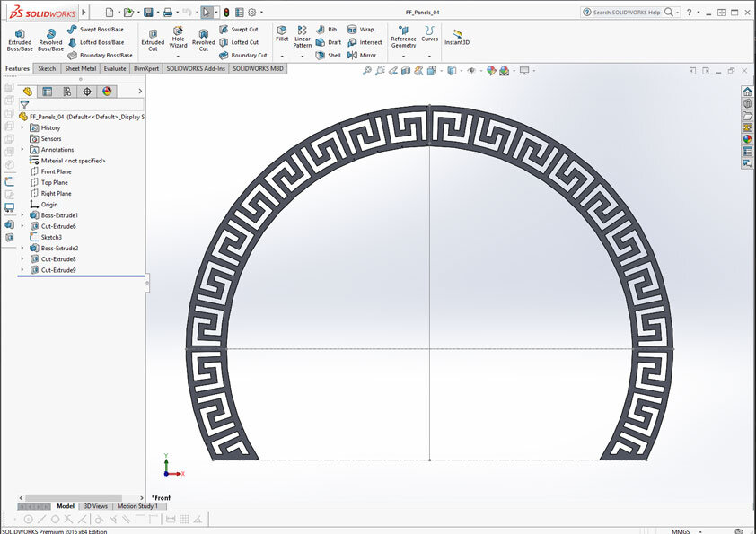Open the Curves tool
The height and width of the screenshot is (534, 756).
[x=429, y=34]
